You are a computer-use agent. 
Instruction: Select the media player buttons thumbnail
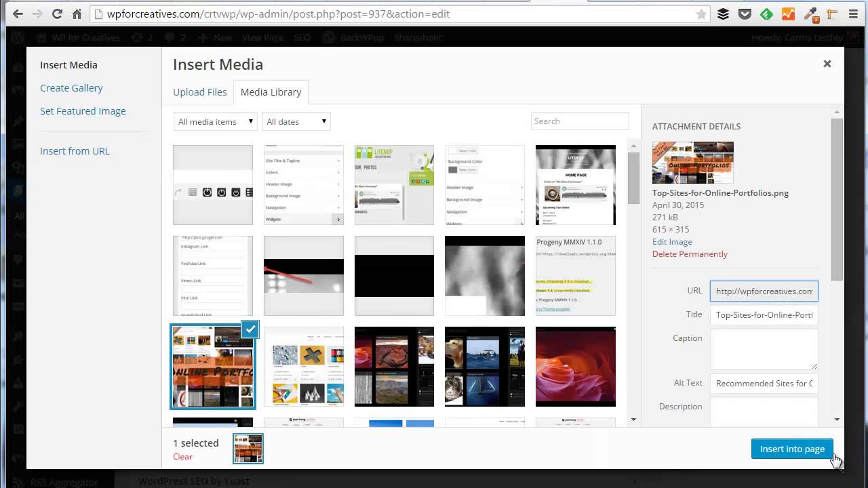tap(213, 185)
